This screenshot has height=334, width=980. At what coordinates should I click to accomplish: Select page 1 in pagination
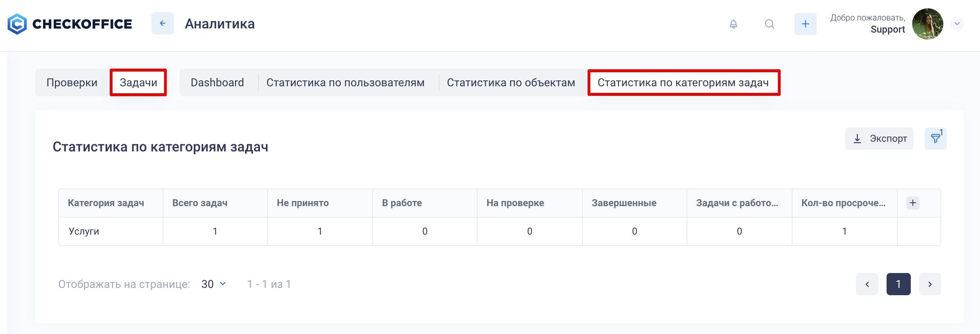coord(898,284)
